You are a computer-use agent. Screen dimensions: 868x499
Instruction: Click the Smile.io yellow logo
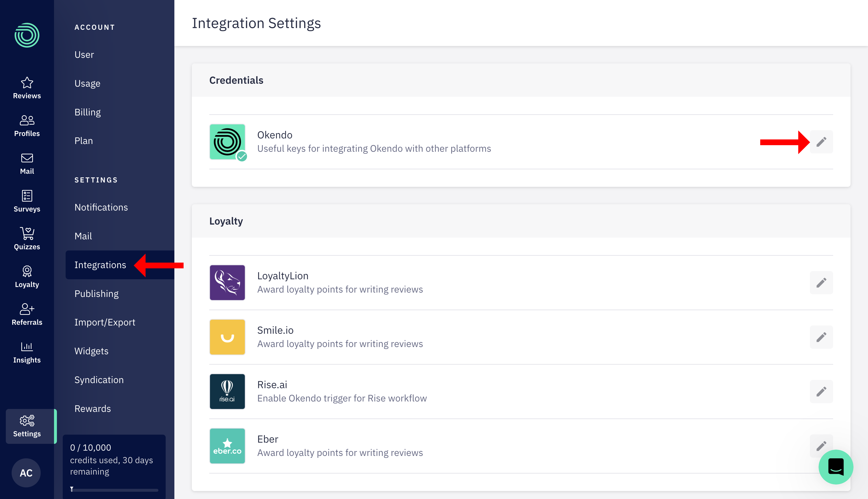click(227, 337)
